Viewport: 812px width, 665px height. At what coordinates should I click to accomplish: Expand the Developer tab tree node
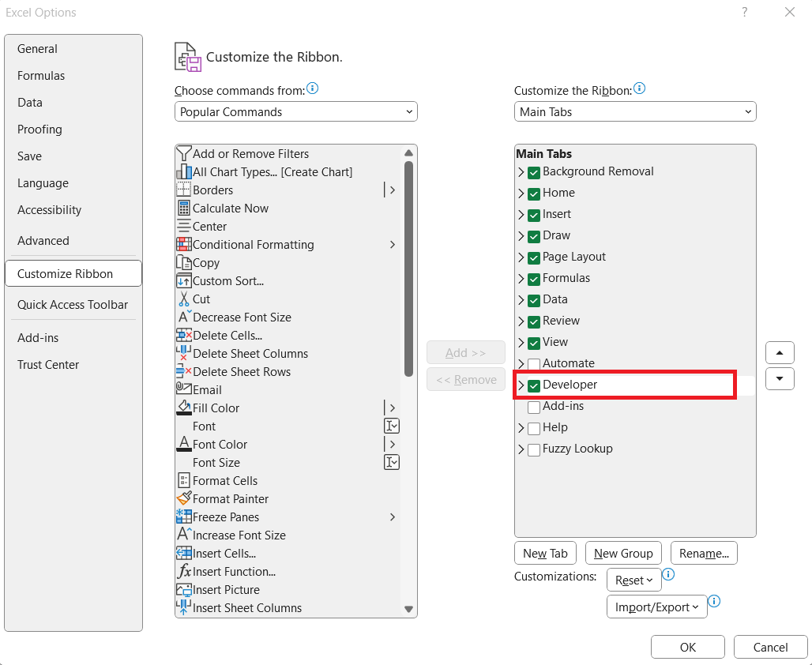coord(521,385)
